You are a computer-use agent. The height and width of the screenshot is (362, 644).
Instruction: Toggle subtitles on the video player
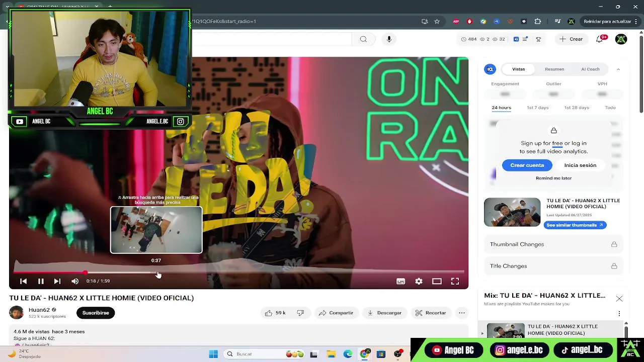point(400,281)
